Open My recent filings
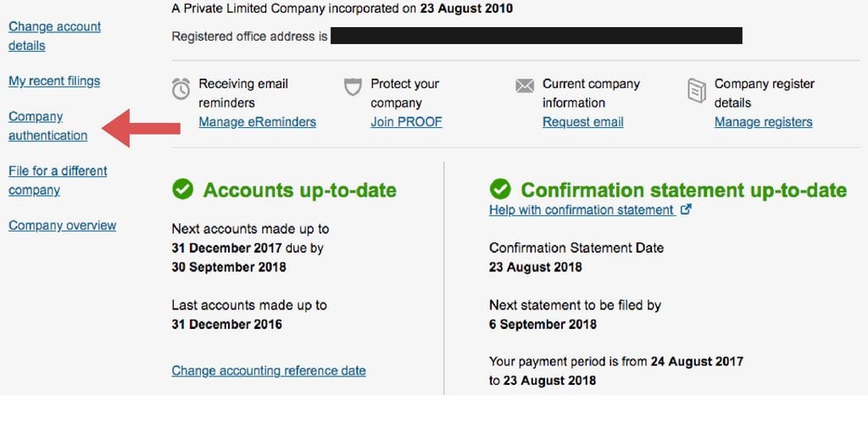Viewport: 868px width, 434px height. tap(54, 81)
